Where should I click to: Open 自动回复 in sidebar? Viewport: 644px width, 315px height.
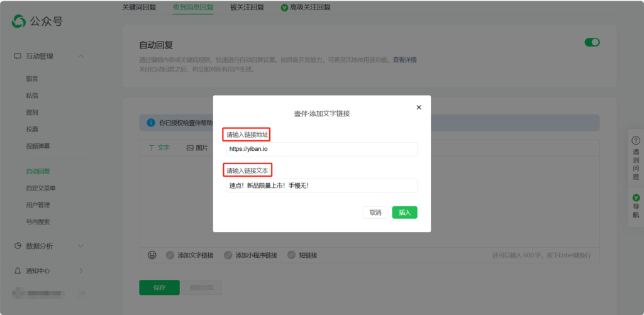pyautogui.click(x=38, y=171)
